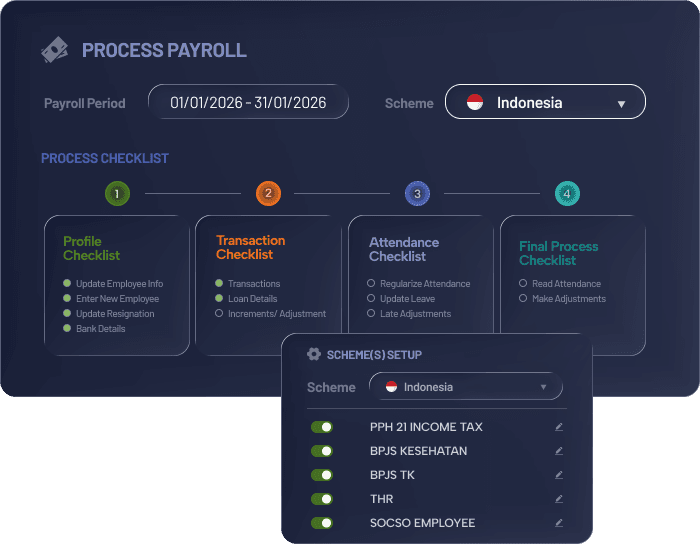Edit the PPH 21 Income Tax scheme

pyautogui.click(x=558, y=427)
